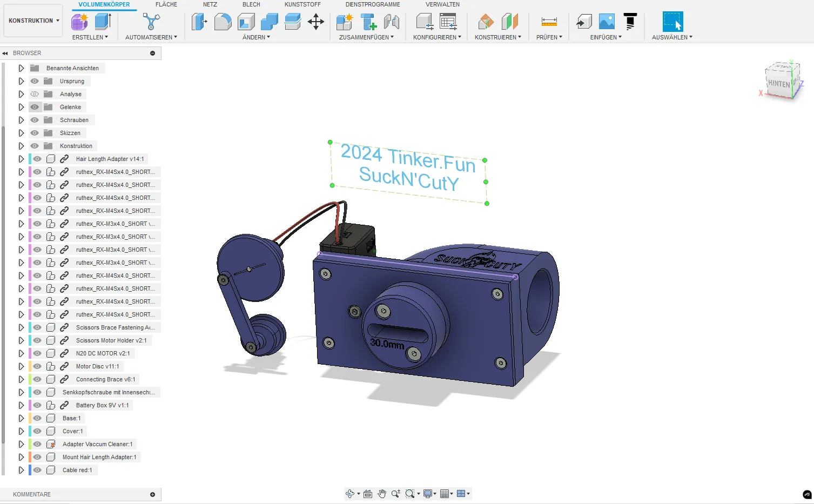Click the Create Form (purple box) tool icon
This screenshot has width=814, height=504.
click(80, 22)
